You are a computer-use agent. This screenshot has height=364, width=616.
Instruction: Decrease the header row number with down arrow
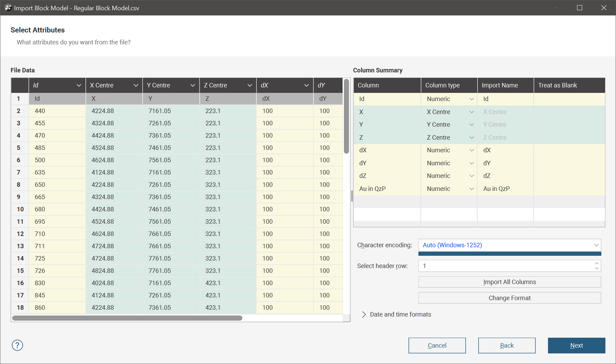click(597, 268)
